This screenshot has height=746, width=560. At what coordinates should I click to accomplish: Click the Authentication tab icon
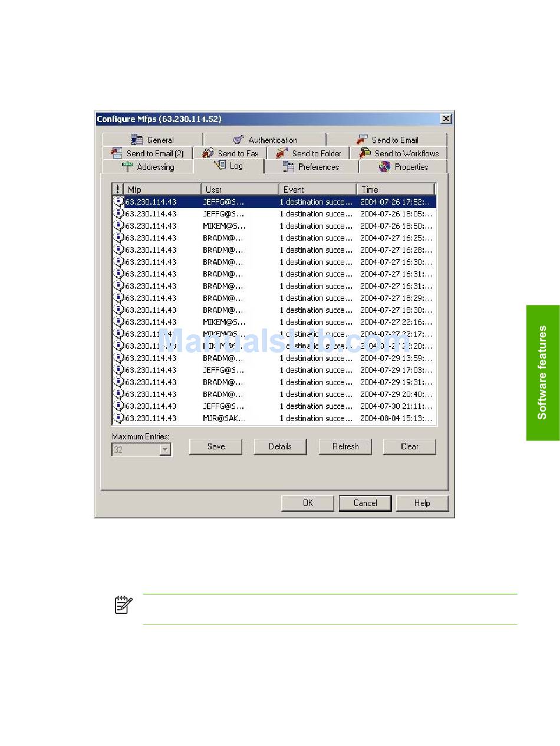click(239, 140)
